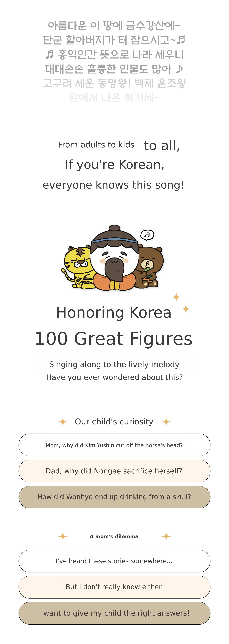Tap "I've heard these stories somewhere..." bubble
This screenshot has width=229, height=644.
point(114,561)
